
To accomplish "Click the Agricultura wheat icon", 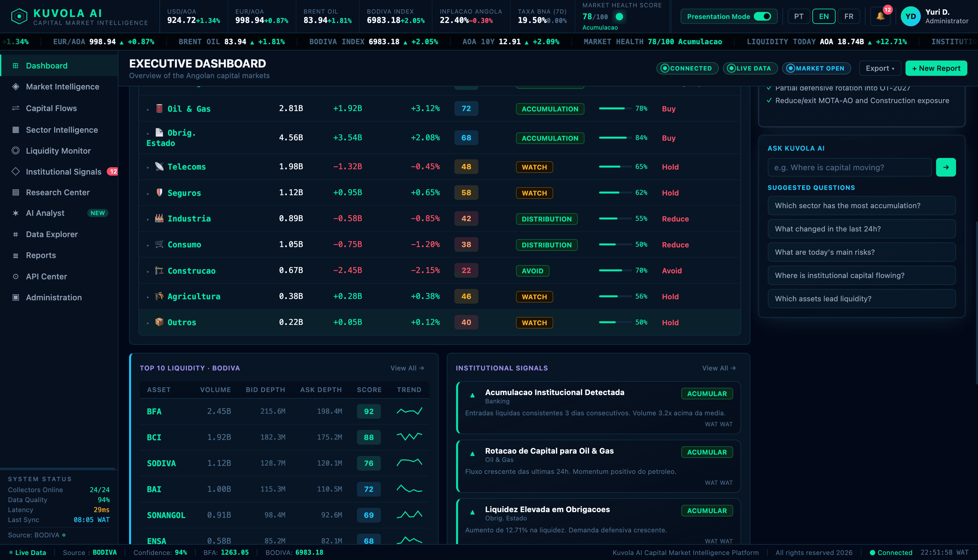I will pyautogui.click(x=159, y=296).
